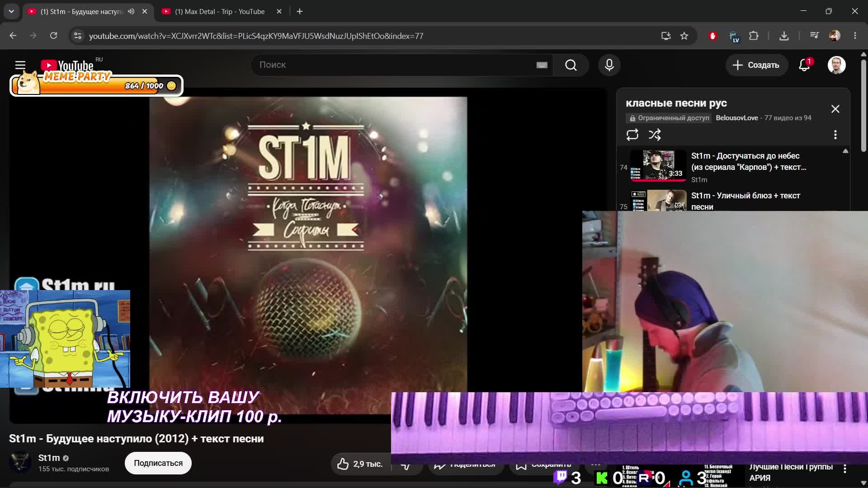Open the St1m channel avatar
868x488 pixels.
(20, 462)
